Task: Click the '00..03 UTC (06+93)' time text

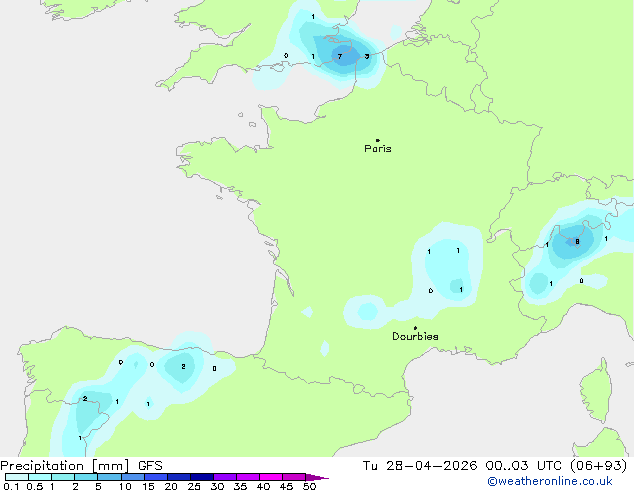Action: (556, 466)
